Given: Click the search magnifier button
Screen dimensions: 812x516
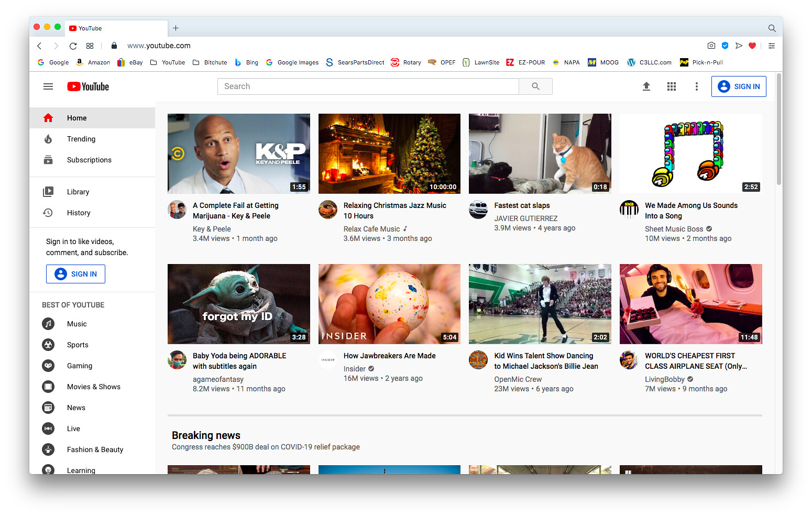Looking at the screenshot, I should (535, 86).
